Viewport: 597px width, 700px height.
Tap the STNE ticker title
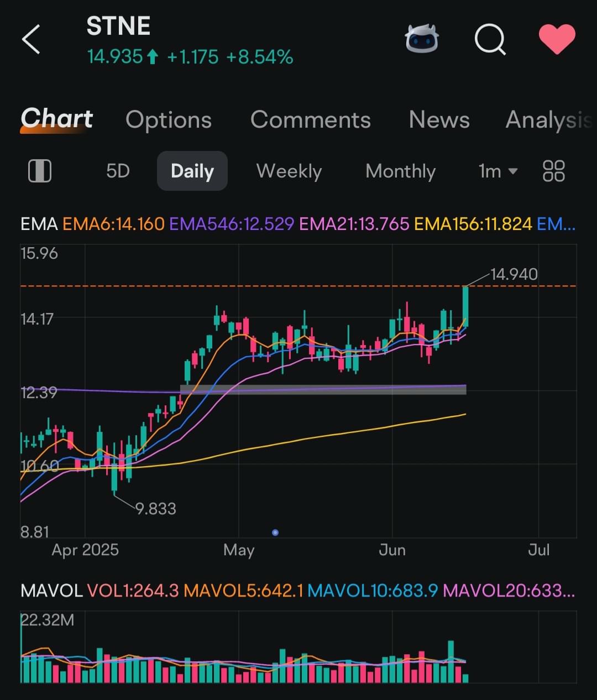[118, 26]
